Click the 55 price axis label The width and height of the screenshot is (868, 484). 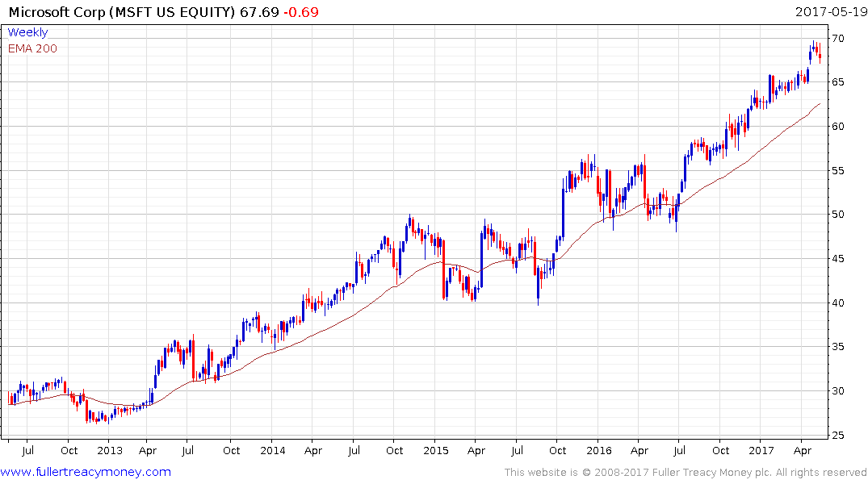point(838,170)
